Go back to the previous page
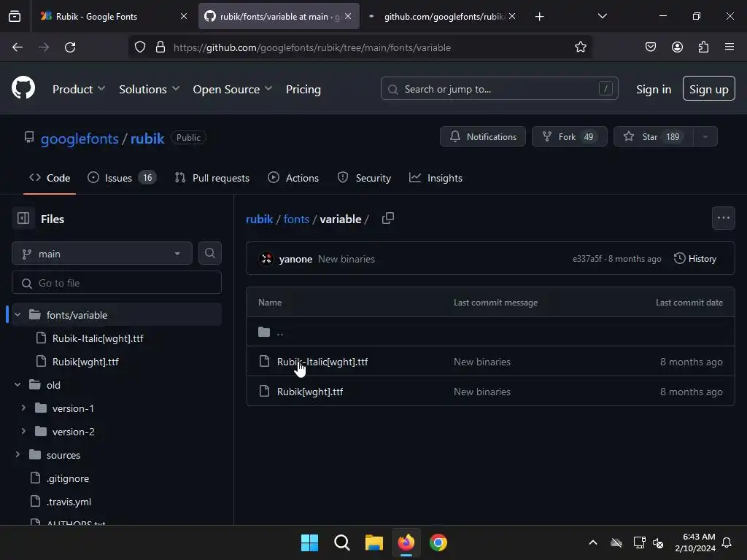This screenshot has height=560, width=747. point(18,47)
